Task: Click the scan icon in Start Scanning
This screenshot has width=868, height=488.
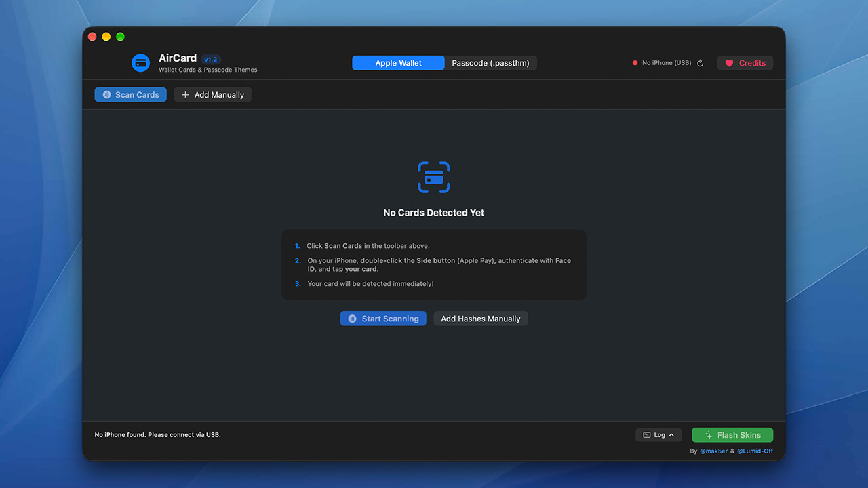Action: (x=352, y=319)
